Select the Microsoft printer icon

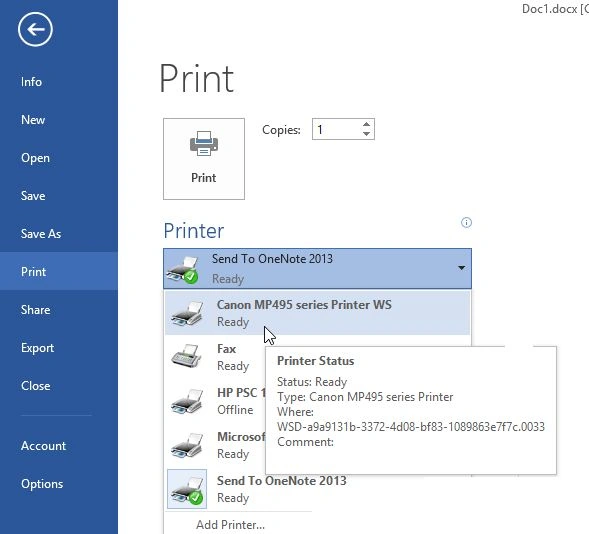click(x=187, y=445)
